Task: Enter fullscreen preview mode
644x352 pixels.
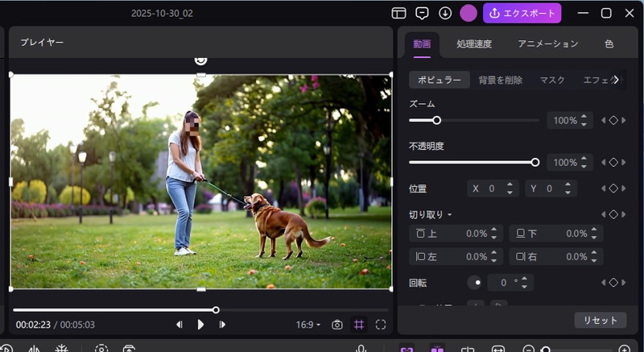Action: tap(381, 325)
